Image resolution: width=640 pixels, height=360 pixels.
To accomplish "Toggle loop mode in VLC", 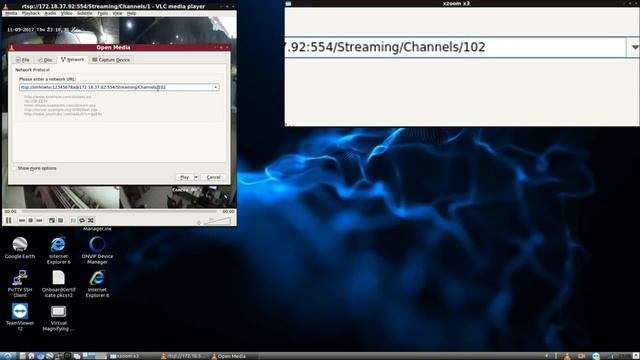I will (82, 220).
